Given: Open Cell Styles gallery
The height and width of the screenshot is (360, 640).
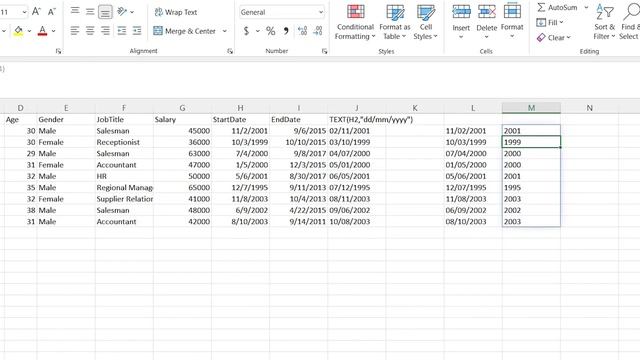Looking at the screenshot, I should point(426,22).
